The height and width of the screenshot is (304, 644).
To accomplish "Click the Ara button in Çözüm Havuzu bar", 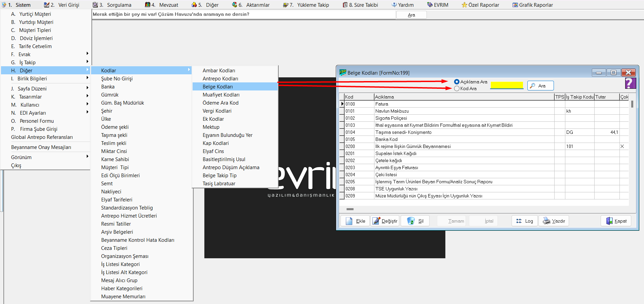I will click(411, 15).
